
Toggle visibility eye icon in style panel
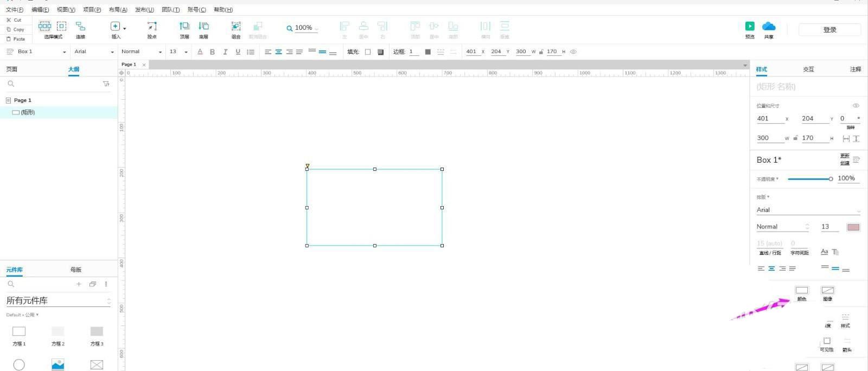[x=856, y=106]
